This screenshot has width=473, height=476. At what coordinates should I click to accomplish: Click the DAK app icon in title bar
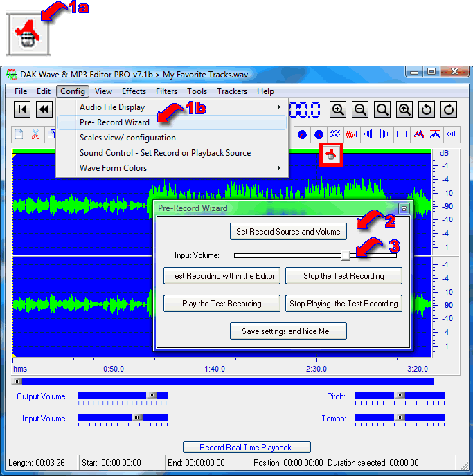point(11,75)
